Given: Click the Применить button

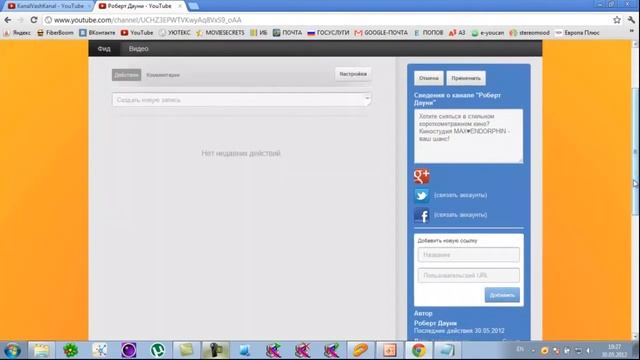Looking at the screenshot, I should click(x=466, y=78).
